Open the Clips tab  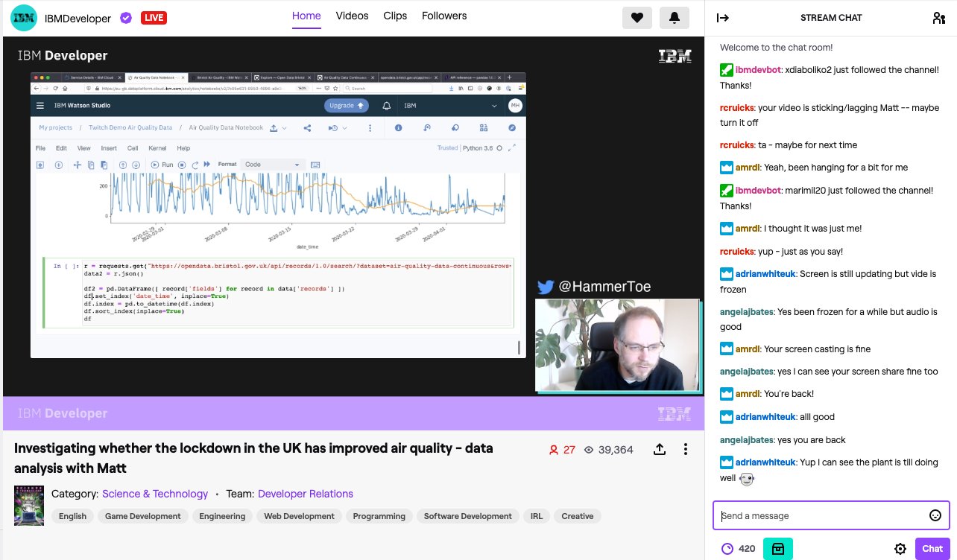(x=395, y=16)
